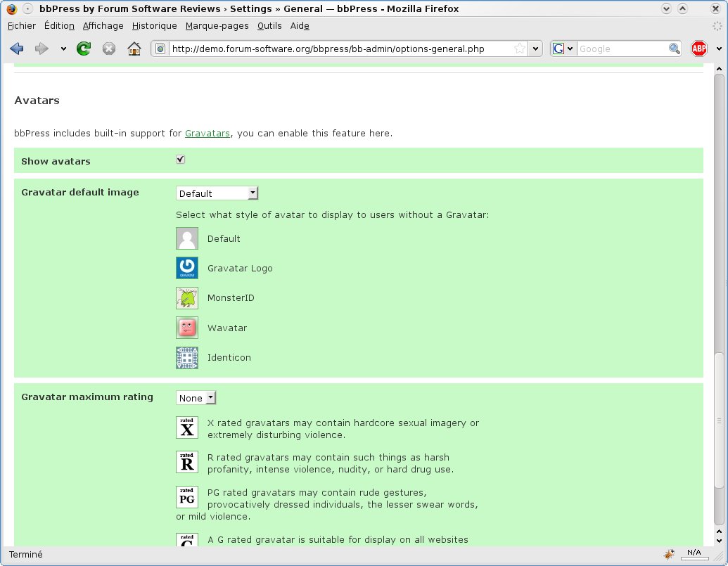Click the 'Avatars' section heading
Viewport: 728px width, 566px height.
tap(37, 101)
